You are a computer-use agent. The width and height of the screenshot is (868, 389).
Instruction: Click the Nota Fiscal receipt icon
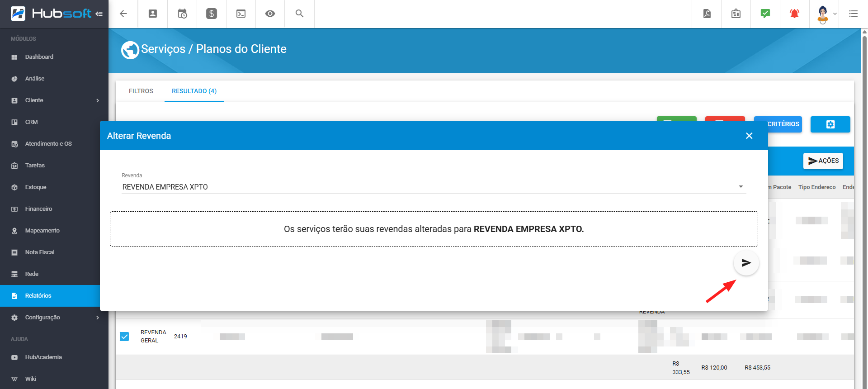click(14, 252)
